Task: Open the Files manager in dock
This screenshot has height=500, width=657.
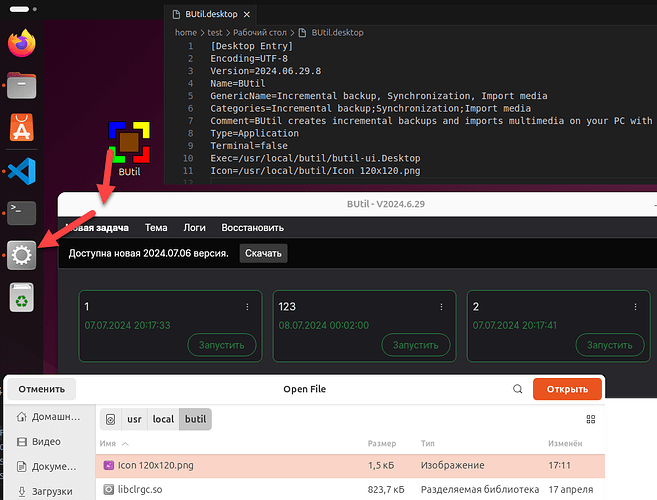Action: 22,85
